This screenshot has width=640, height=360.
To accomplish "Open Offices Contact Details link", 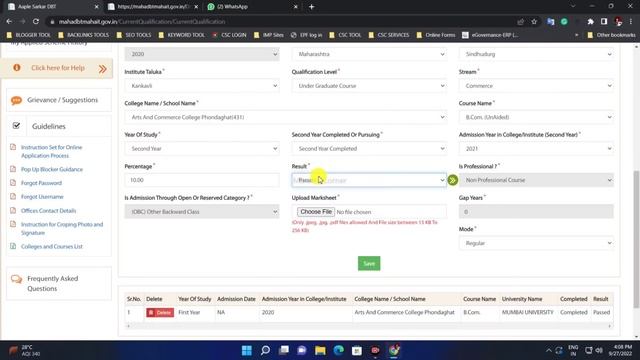I will pyautogui.click(x=49, y=211).
